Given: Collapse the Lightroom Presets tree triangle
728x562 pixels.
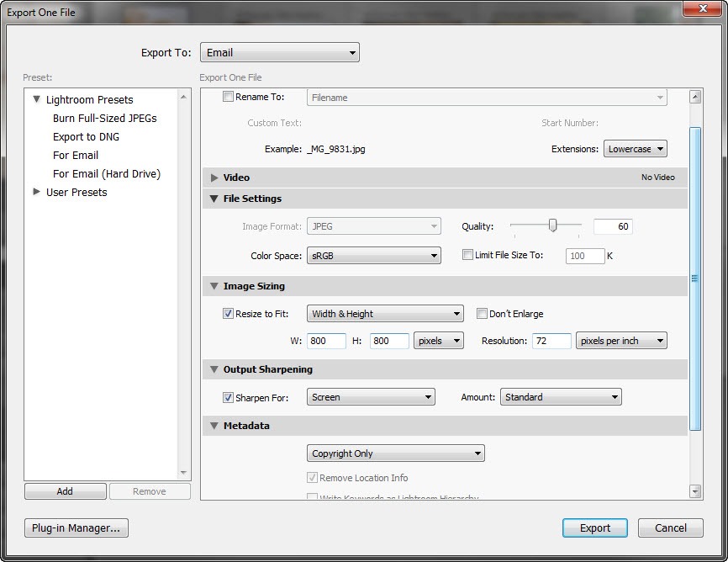Looking at the screenshot, I should (x=37, y=99).
